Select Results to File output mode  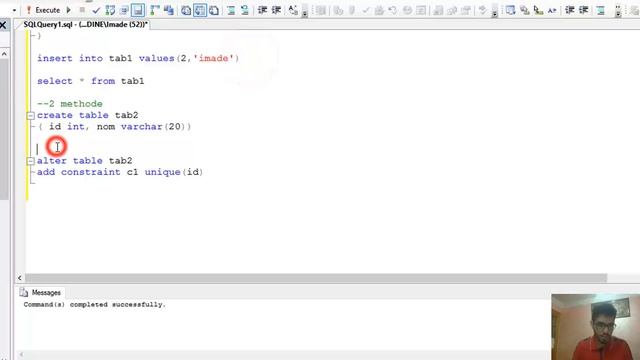coord(214,10)
